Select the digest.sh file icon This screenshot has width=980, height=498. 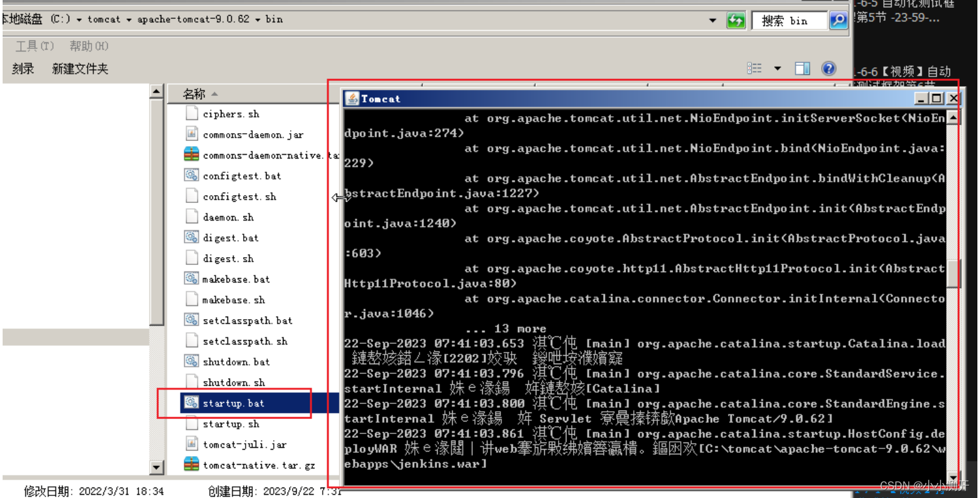coord(191,258)
